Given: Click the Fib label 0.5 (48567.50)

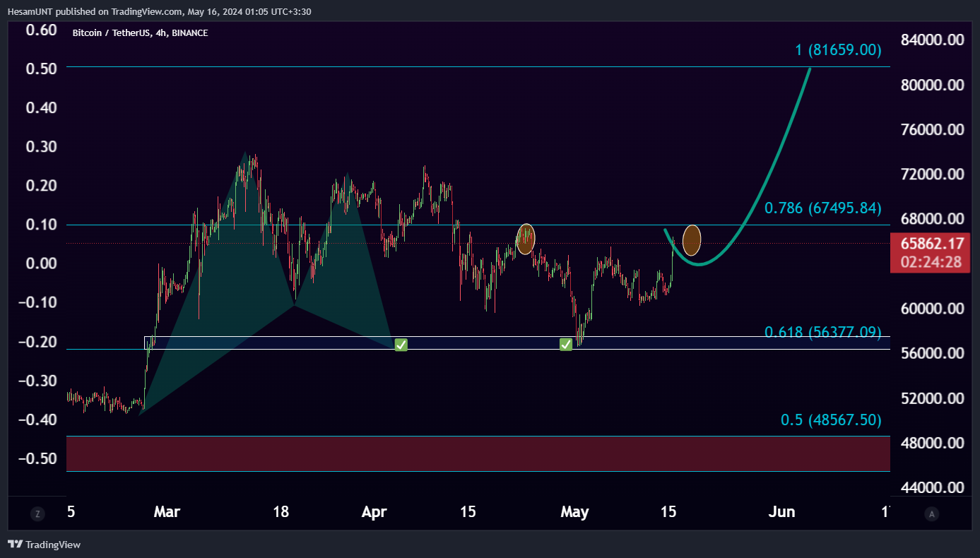Looking at the screenshot, I should click(x=831, y=420).
